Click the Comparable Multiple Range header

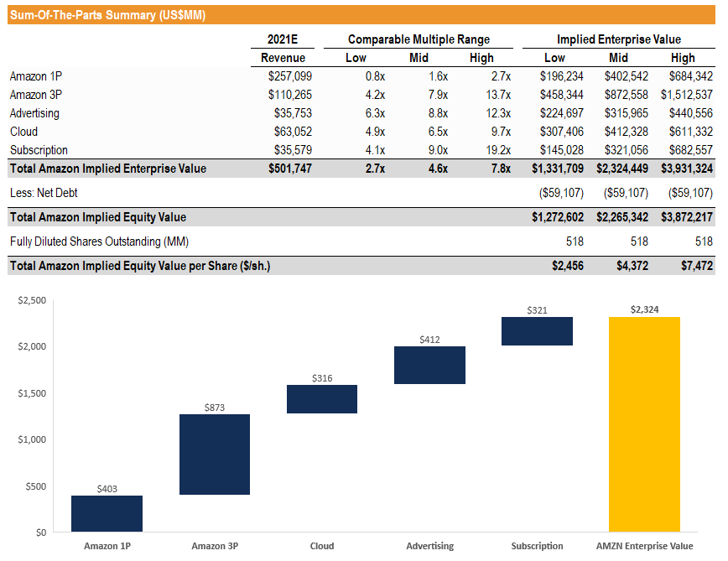point(419,39)
